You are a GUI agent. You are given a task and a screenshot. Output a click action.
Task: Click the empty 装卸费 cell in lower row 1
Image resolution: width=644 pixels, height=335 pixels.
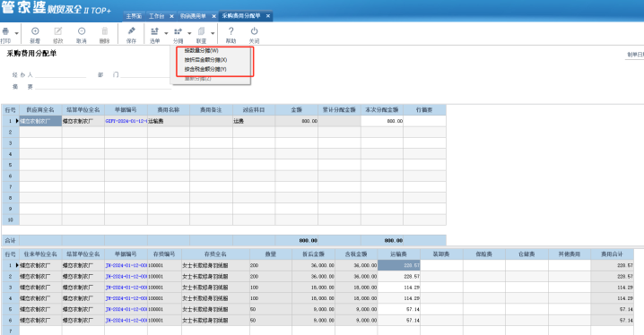pos(441,265)
